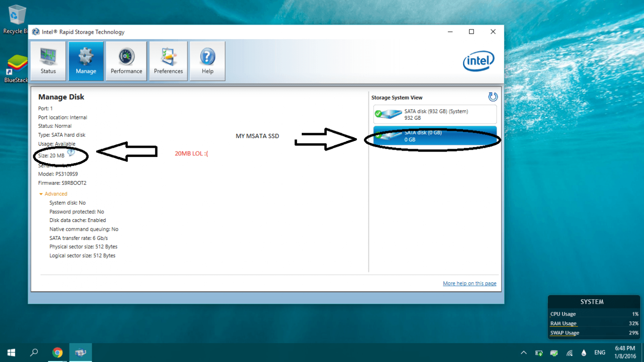
Task: Click the taskbar search icon
Action: (34, 352)
